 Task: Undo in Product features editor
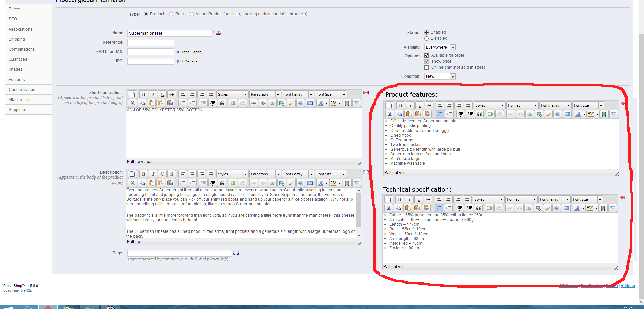click(x=490, y=114)
